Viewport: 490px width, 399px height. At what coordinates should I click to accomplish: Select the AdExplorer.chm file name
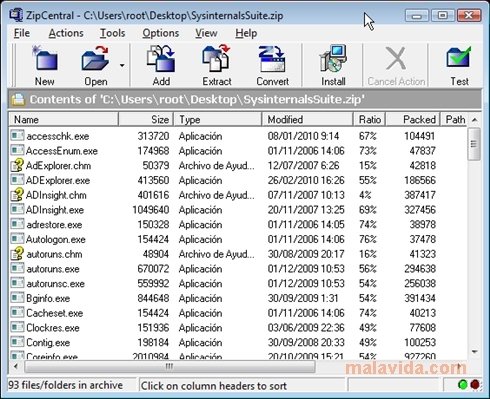coord(58,165)
